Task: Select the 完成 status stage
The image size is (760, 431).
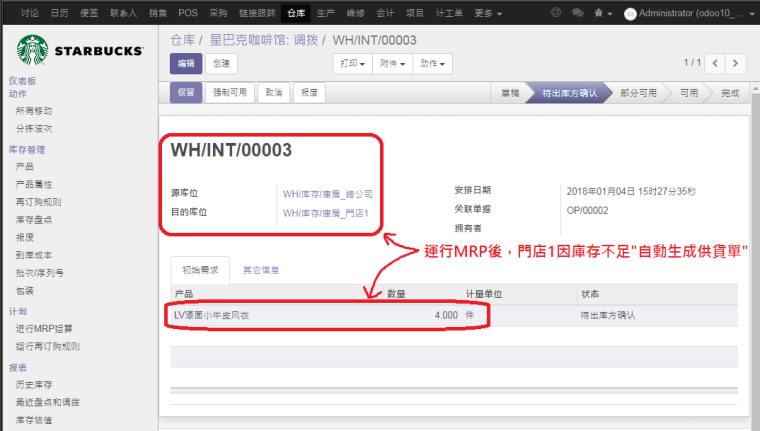Action: coord(729,93)
